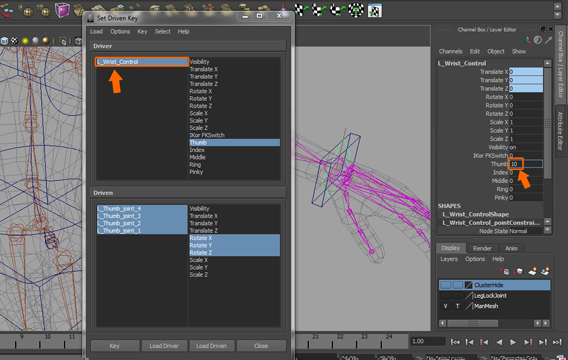Click the rightmost checkered shelf icon with white background
This screenshot has width=568, height=360.
(375, 11)
